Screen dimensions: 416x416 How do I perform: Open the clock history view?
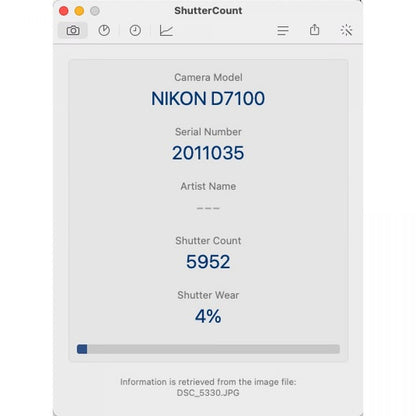[135, 31]
